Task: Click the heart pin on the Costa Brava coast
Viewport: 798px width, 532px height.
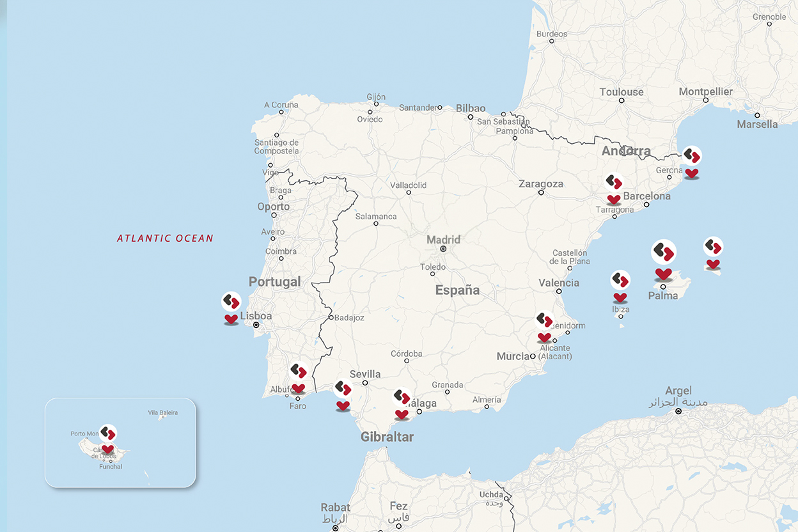Action: (691, 173)
